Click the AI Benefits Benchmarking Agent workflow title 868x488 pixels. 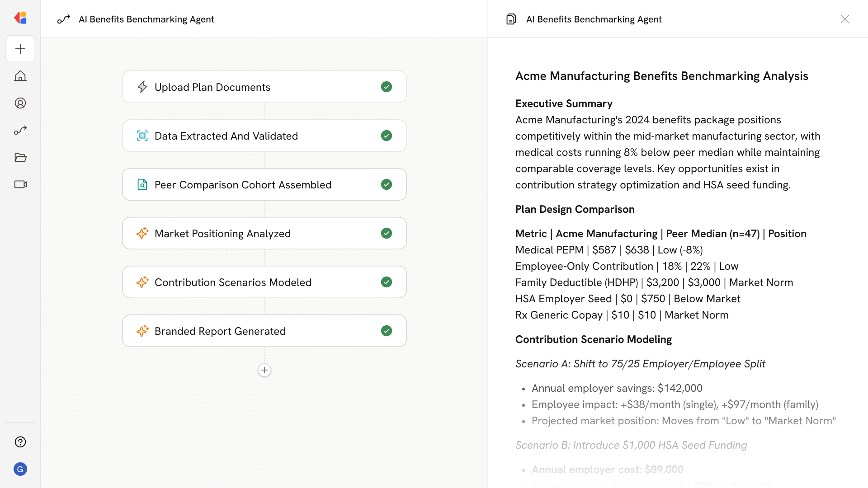pos(146,19)
